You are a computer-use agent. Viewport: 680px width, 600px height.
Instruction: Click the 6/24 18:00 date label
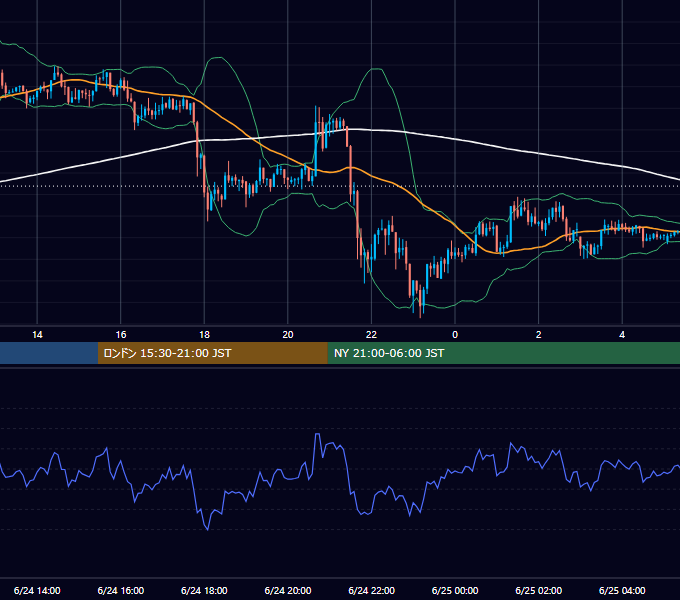[x=204, y=590]
